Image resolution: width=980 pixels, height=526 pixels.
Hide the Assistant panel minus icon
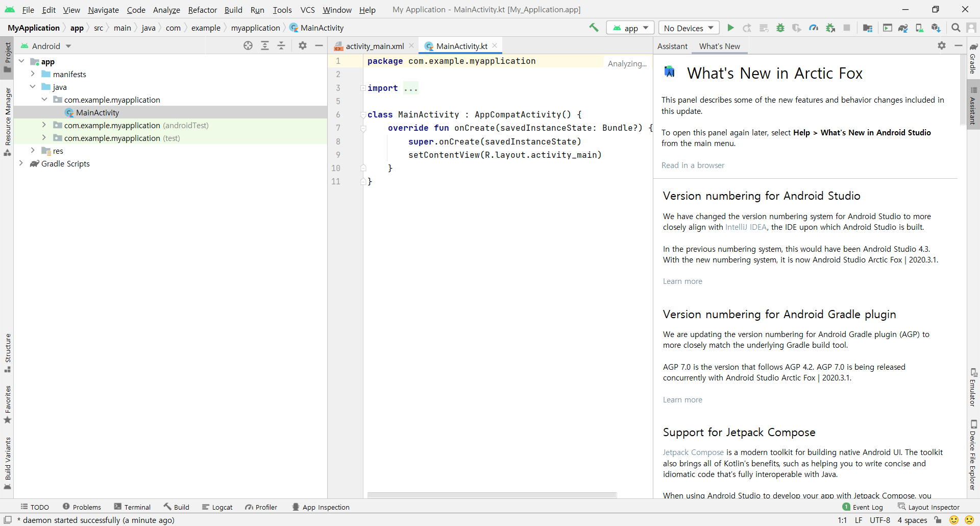point(959,45)
